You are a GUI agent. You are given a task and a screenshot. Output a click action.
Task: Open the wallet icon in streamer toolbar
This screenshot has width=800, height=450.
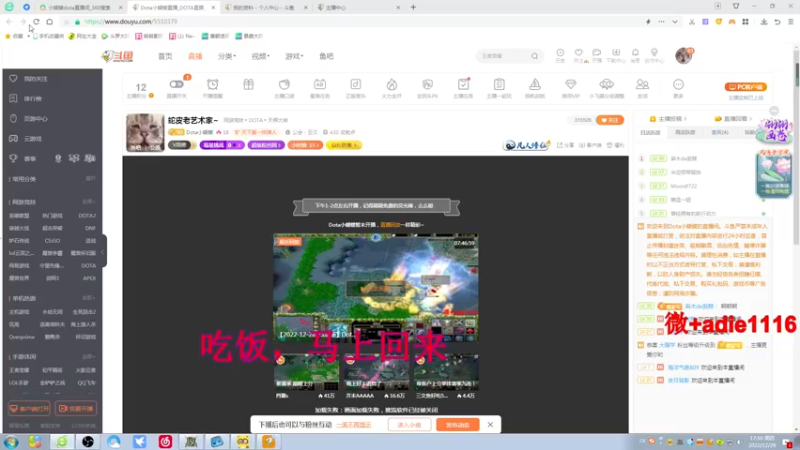click(284, 85)
